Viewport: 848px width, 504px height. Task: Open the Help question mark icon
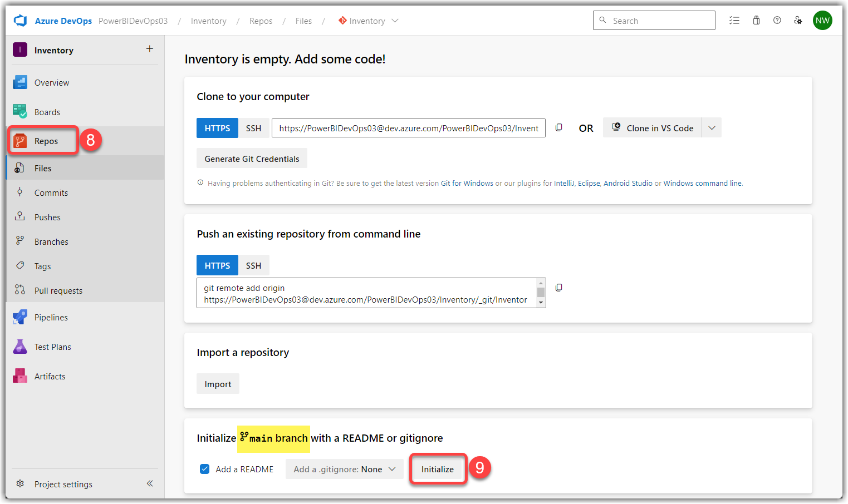(777, 21)
